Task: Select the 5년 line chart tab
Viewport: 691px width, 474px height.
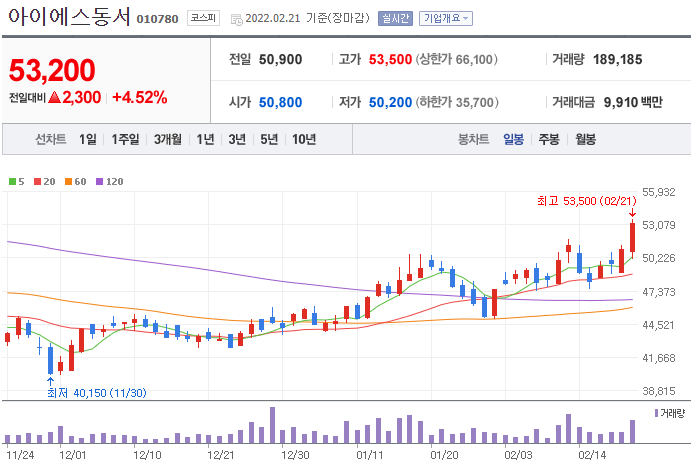Action: coord(269,140)
